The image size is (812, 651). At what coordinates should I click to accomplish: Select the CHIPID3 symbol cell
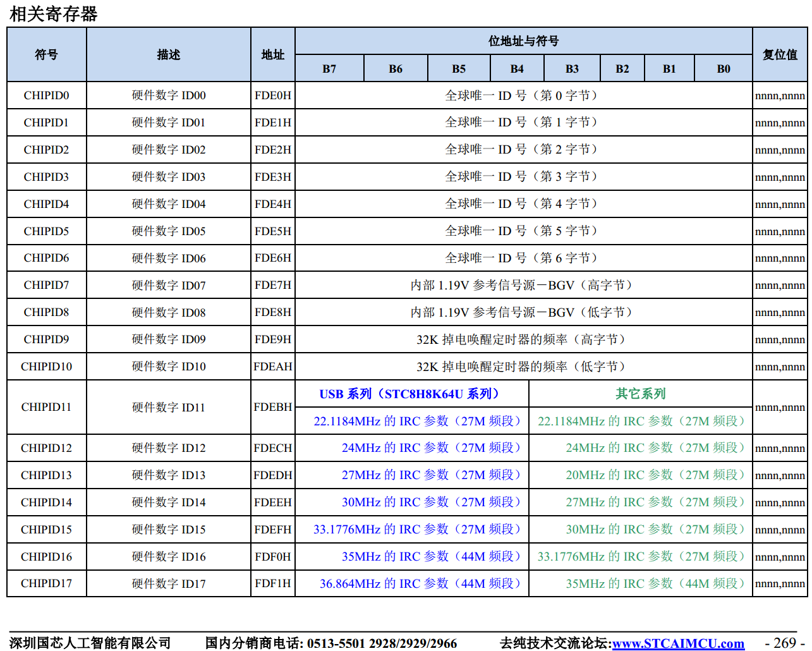pyautogui.click(x=47, y=177)
